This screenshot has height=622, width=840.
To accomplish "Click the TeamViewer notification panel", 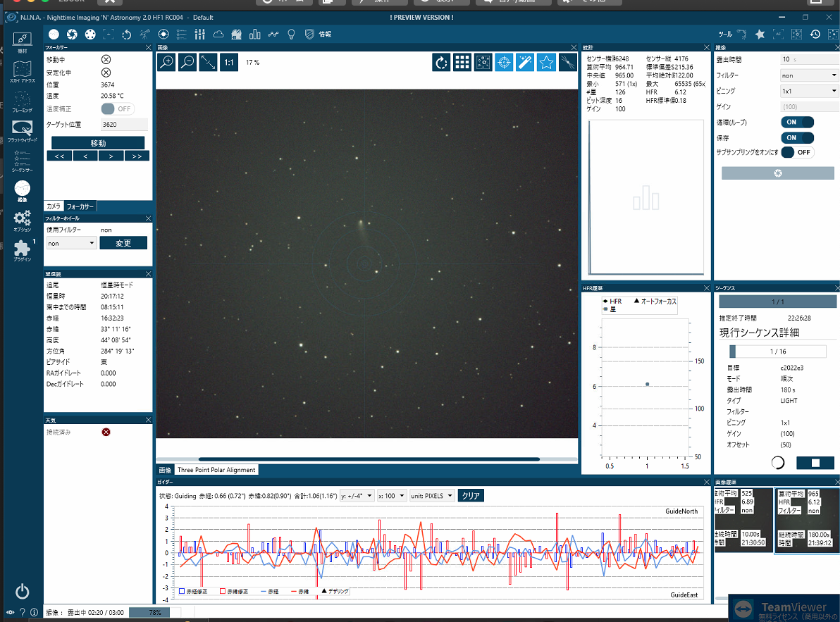I will [x=785, y=609].
